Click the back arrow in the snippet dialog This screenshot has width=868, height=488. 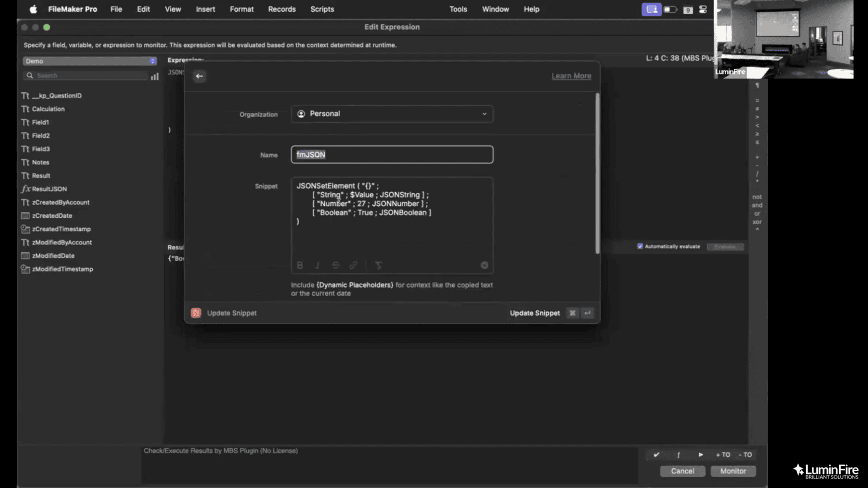[x=199, y=76]
